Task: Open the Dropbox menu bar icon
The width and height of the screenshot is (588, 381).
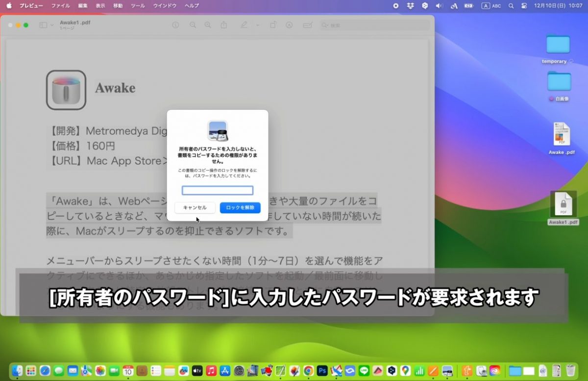Action: coord(410,5)
